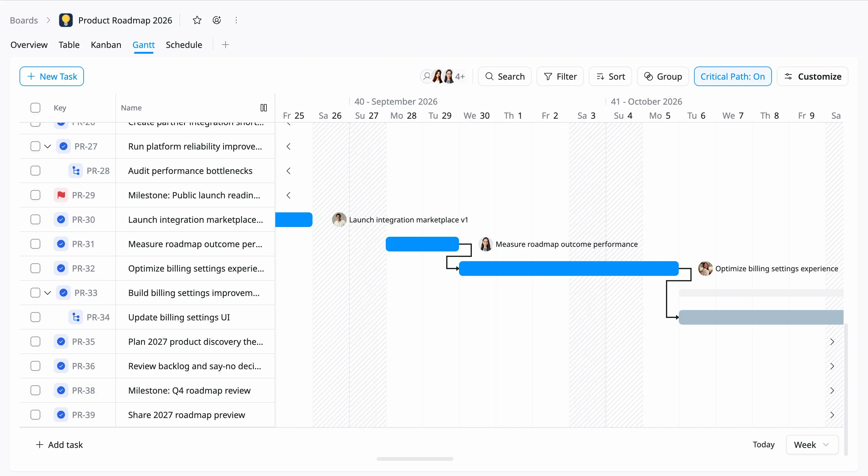The height and width of the screenshot is (476, 868).
Task: Toggle the select-all checkbox in header
Action: coord(35,108)
